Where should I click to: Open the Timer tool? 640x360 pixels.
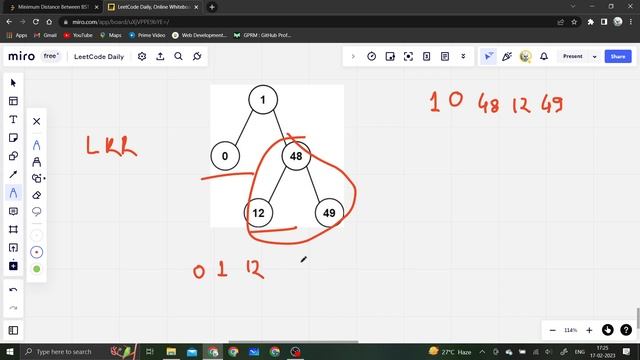(x=371, y=56)
